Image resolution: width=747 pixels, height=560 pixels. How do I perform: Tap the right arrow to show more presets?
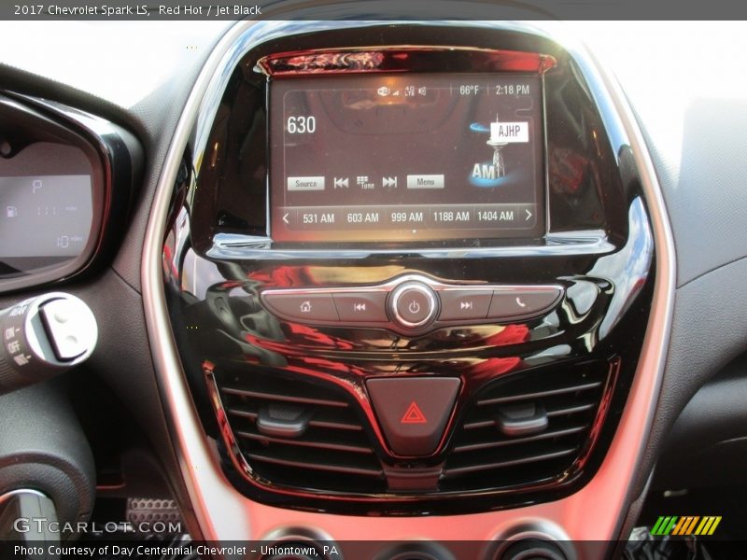coord(528,215)
